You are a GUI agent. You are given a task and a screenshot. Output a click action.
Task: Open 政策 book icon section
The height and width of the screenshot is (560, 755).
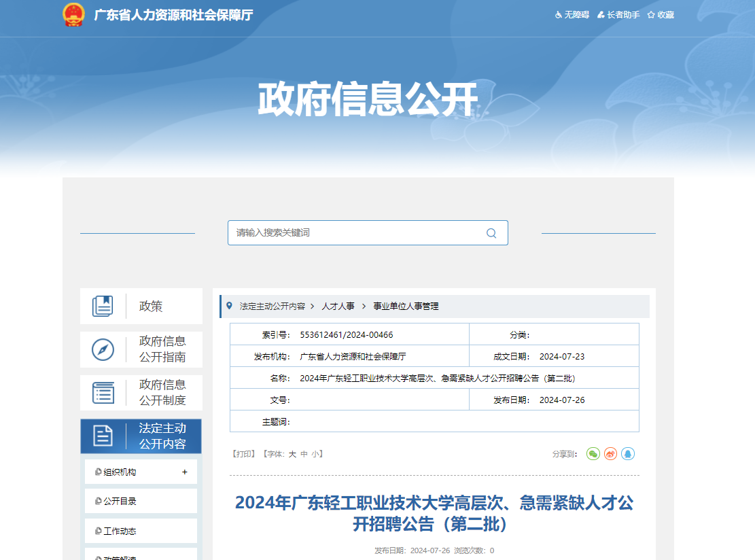(x=103, y=307)
